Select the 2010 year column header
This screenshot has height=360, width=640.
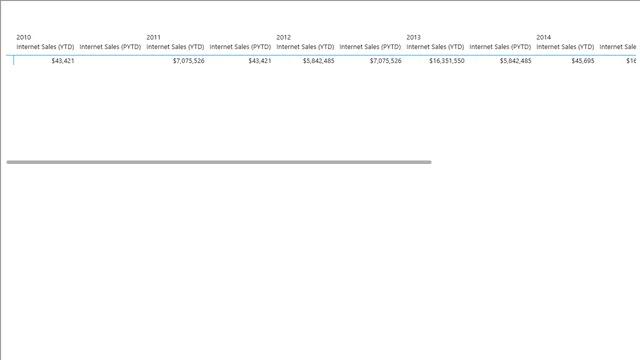(24, 37)
